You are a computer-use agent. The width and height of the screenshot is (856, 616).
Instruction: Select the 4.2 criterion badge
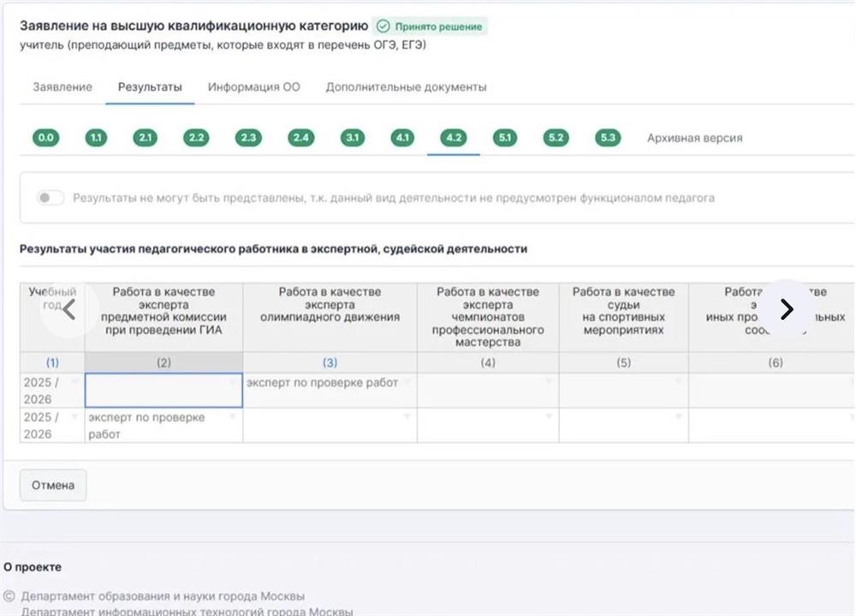click(454, 138)
